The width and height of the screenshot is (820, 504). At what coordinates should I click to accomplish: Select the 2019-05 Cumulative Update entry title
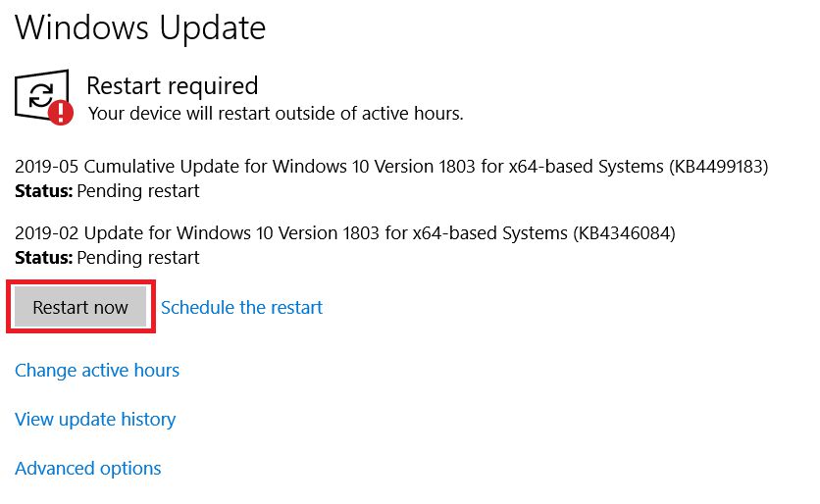point(391,167)
